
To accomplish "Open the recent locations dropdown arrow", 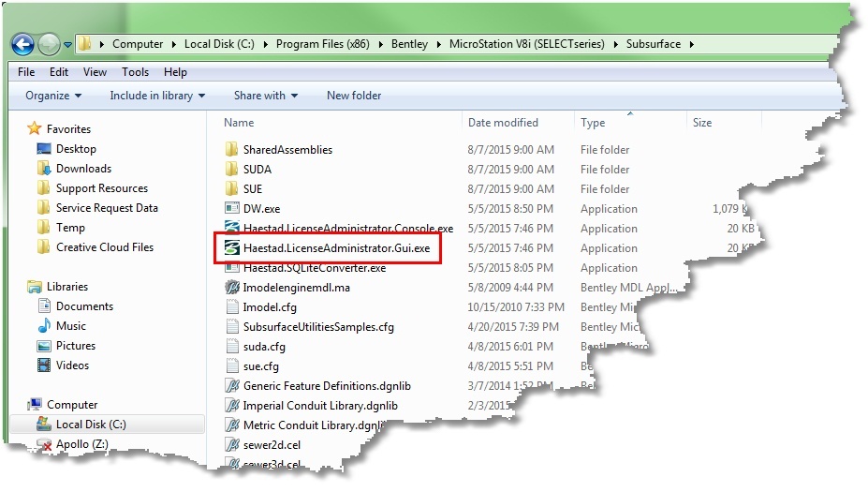I will click(x=67, y=45).
